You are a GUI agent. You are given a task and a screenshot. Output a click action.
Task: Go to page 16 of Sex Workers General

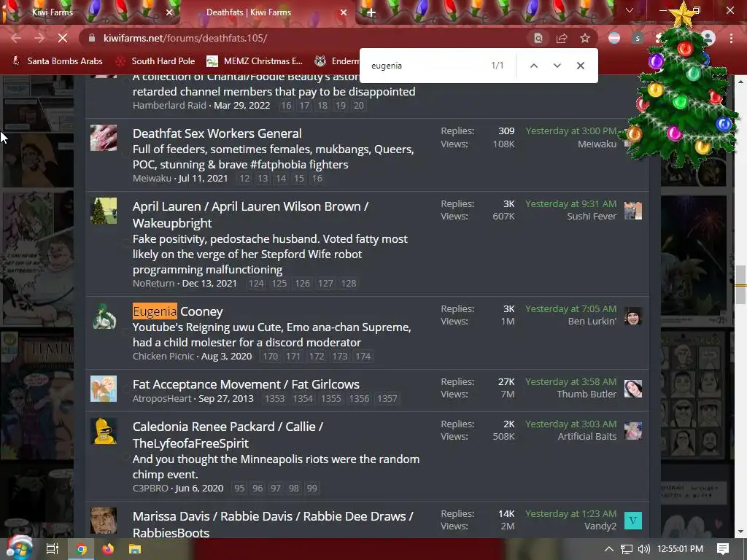coord(317,179)
